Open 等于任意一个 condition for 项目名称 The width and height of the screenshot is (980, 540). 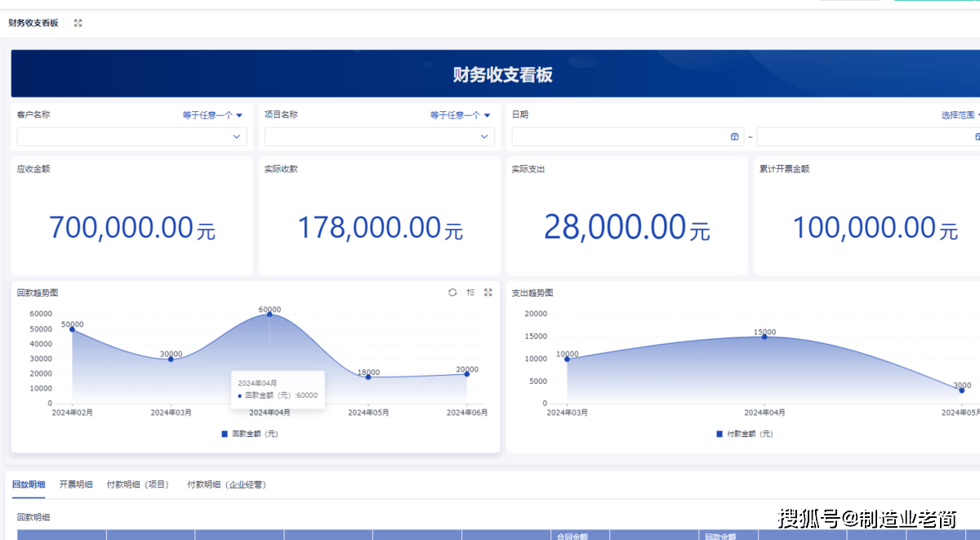click(460, 115)
